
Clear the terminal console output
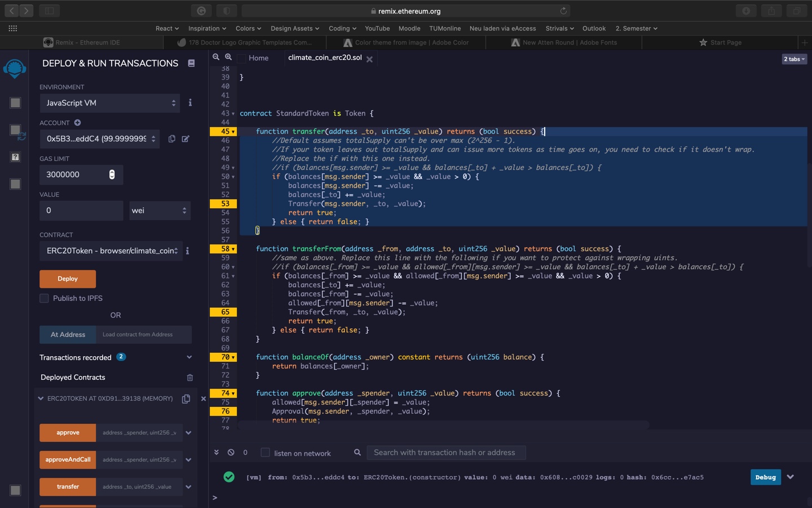[x=231, y=453]
